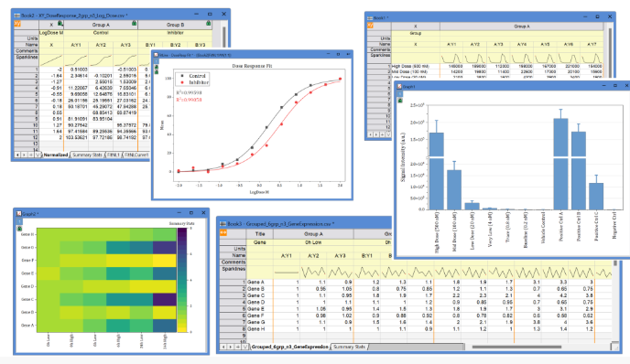Click the orange XY icon in Book2
The image size is (630, 364).
pyautogui.click(x=17, y=24)
